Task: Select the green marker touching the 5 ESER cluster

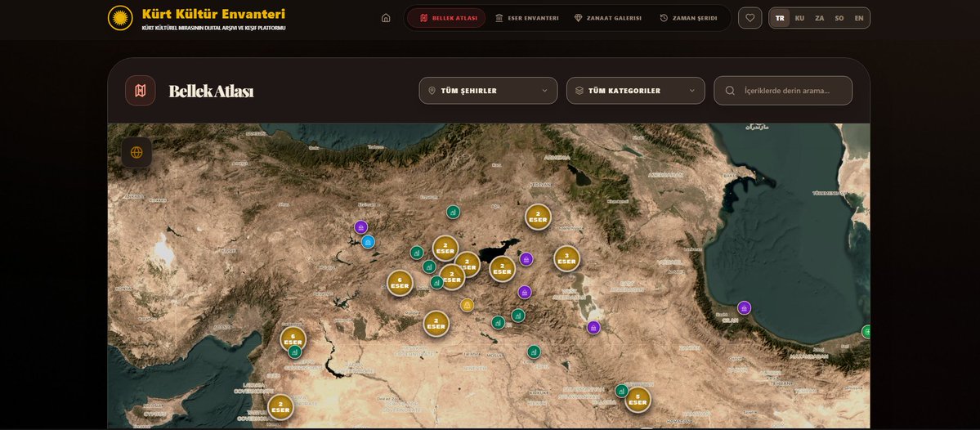Action: pos(620,391)
